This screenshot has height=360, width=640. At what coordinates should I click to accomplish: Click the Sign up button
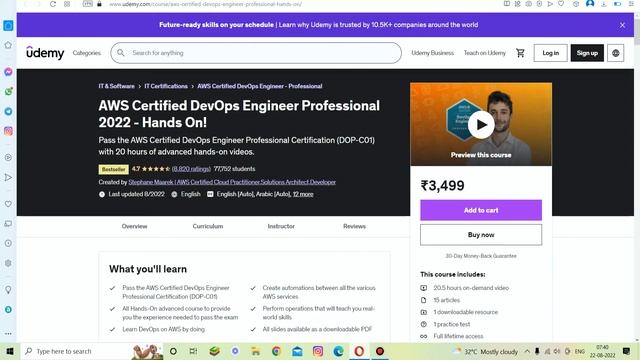coord(587,53)
